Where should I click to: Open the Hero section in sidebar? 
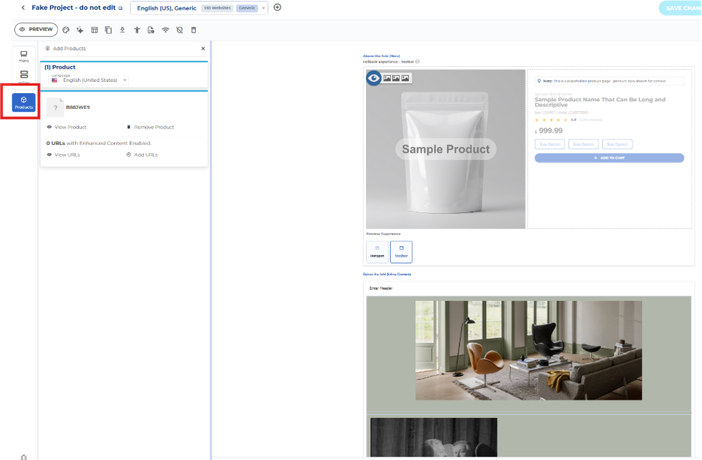click(x=24, y=56)
